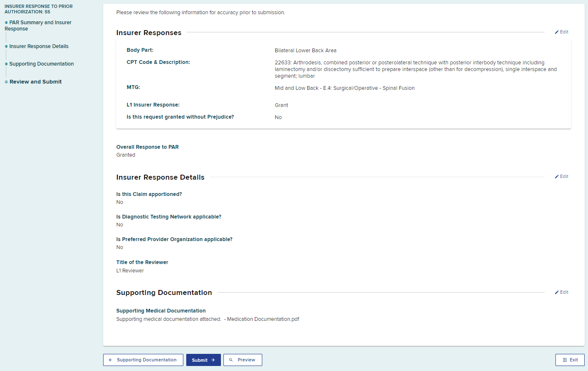Click the right arrow icon on Submit
The image size is (588, 371).
213,360
